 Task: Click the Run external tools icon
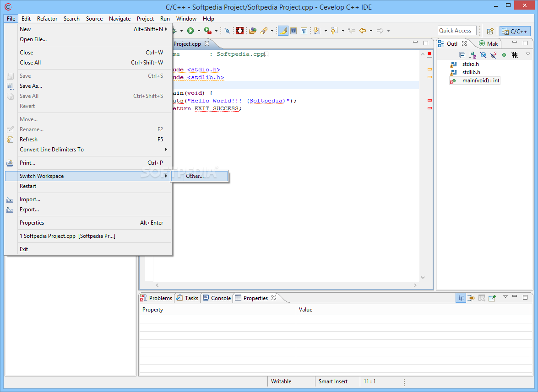tap(207, 31)
